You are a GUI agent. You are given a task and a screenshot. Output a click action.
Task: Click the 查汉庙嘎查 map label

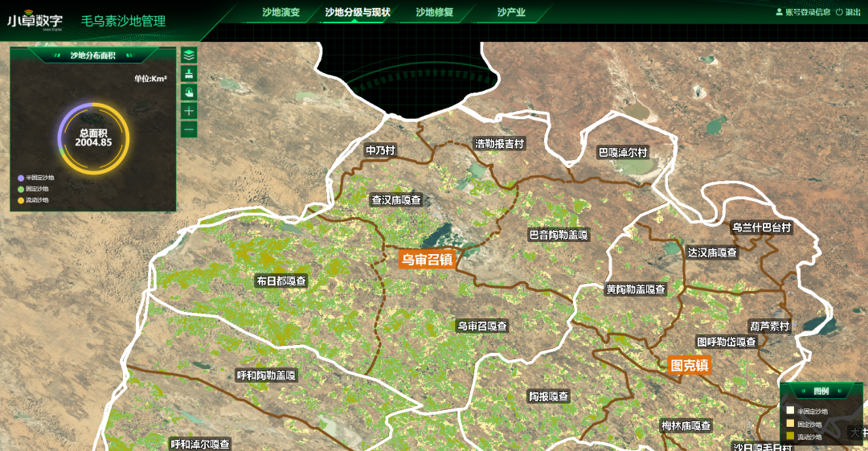click(x=396, y=200)
